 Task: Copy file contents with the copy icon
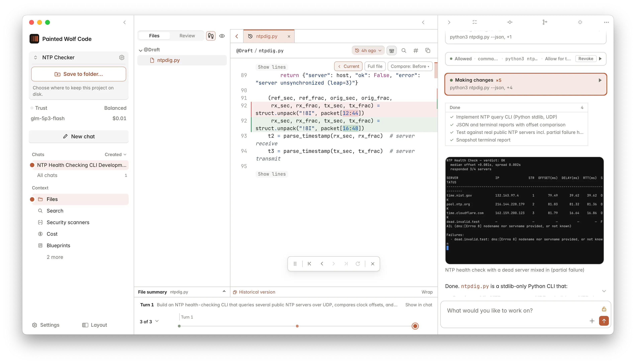428,51
